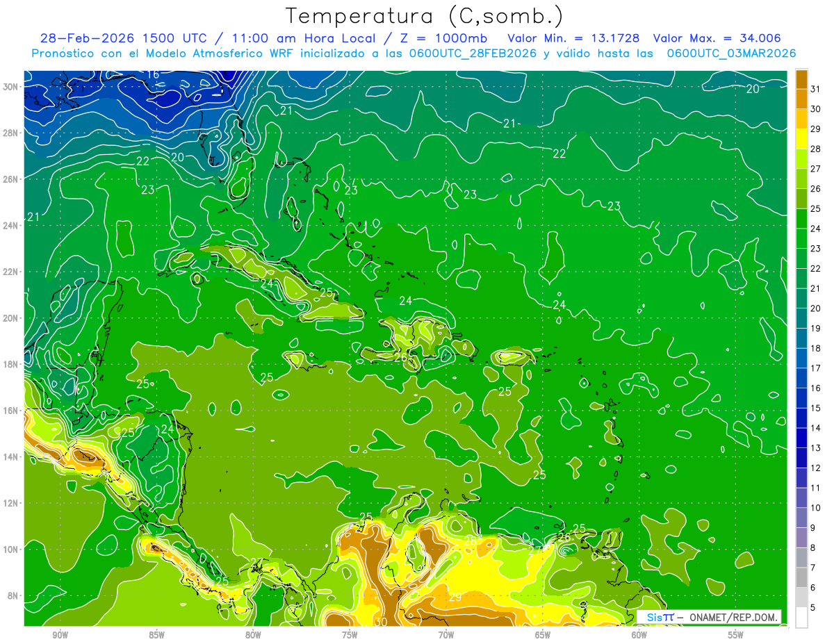The width and height of the screenshot is (834, 644).
Task: Click the 80W longitude axis label
Action: (x=253, y=635)
